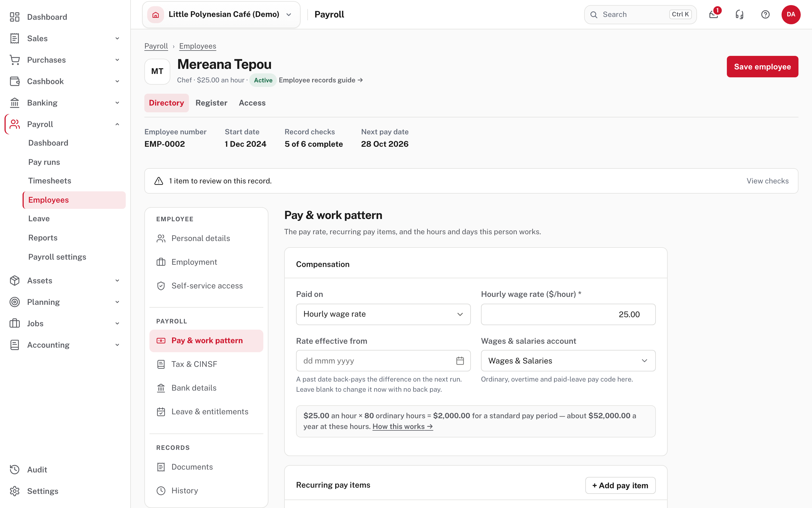Click the Save employee button
Viewport: 812px width, 508px height.
pos(762,67)
